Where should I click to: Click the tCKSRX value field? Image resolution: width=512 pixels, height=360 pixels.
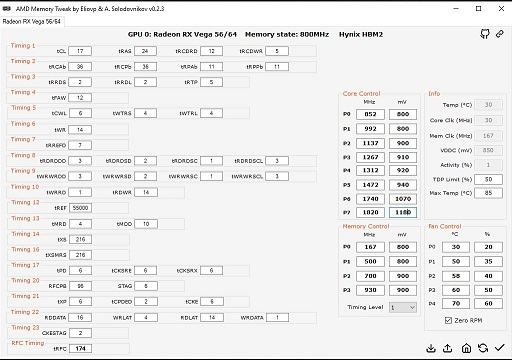(x=211, y=270)
